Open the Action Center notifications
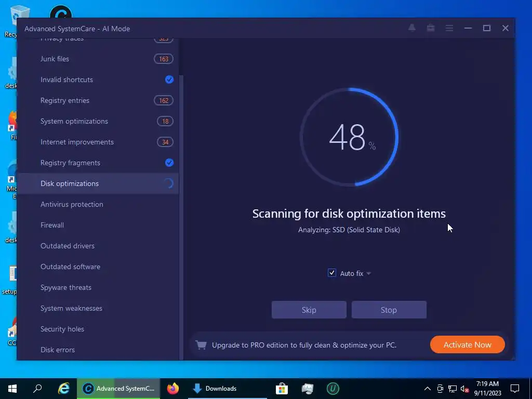The image size is (532, 399). tap(515, 389)
